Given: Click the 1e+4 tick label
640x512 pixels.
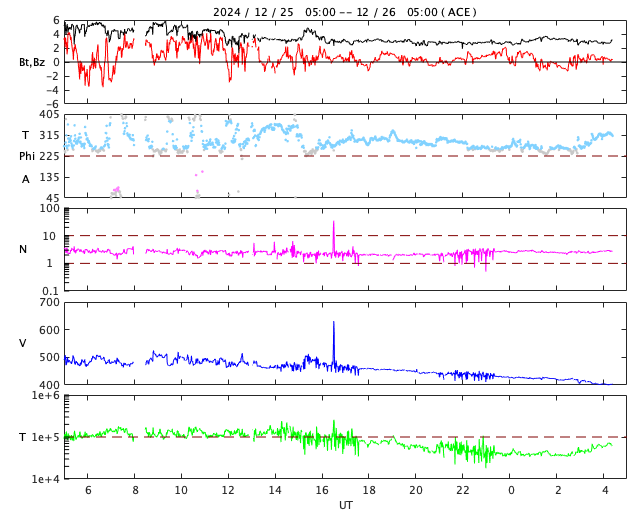Looking at the screenshot, I should click(x=46, y=479).
